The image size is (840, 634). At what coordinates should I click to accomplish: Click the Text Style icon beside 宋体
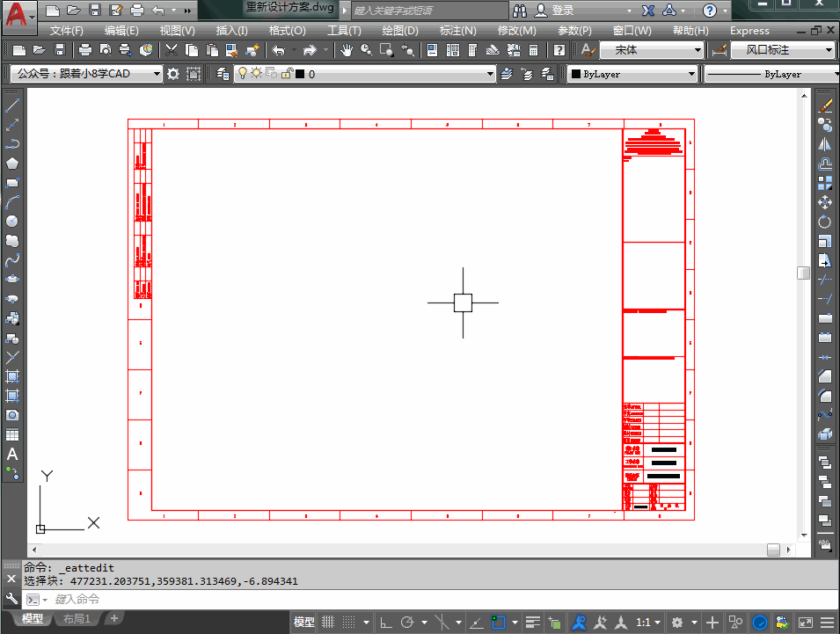pos(588,50)
